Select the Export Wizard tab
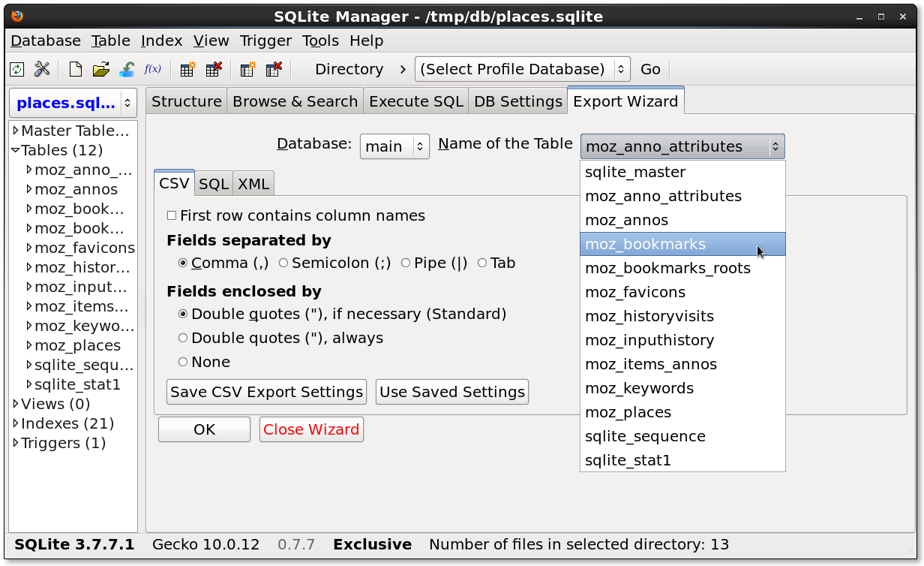 [x=625, y=101]
